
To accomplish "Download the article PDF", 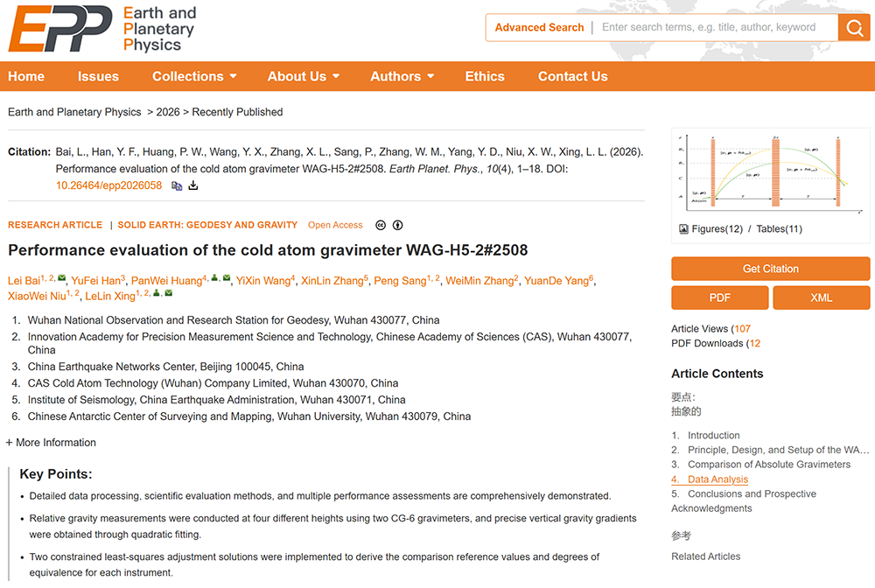I will [720, 297].
